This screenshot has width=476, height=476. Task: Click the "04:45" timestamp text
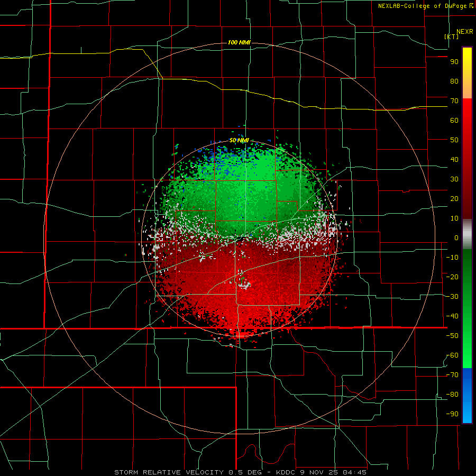pyautogui.click(x=354, y=472)
